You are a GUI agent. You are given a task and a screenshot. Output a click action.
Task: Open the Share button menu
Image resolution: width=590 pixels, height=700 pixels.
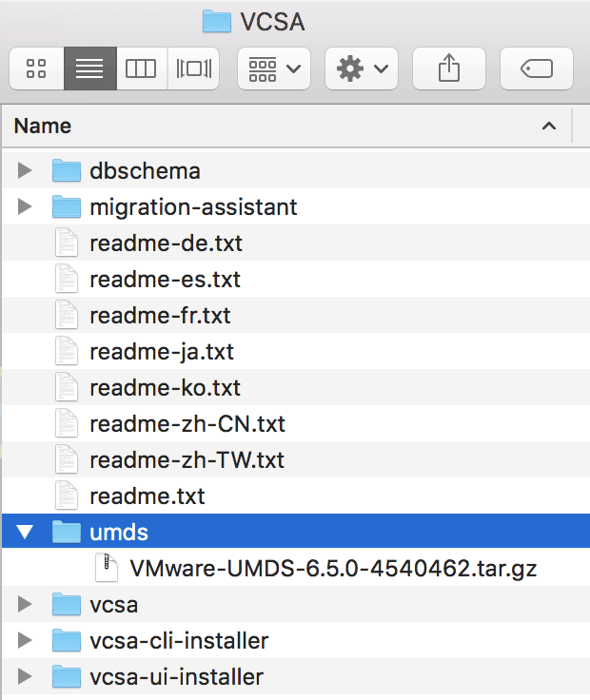[x=448, y=68]
